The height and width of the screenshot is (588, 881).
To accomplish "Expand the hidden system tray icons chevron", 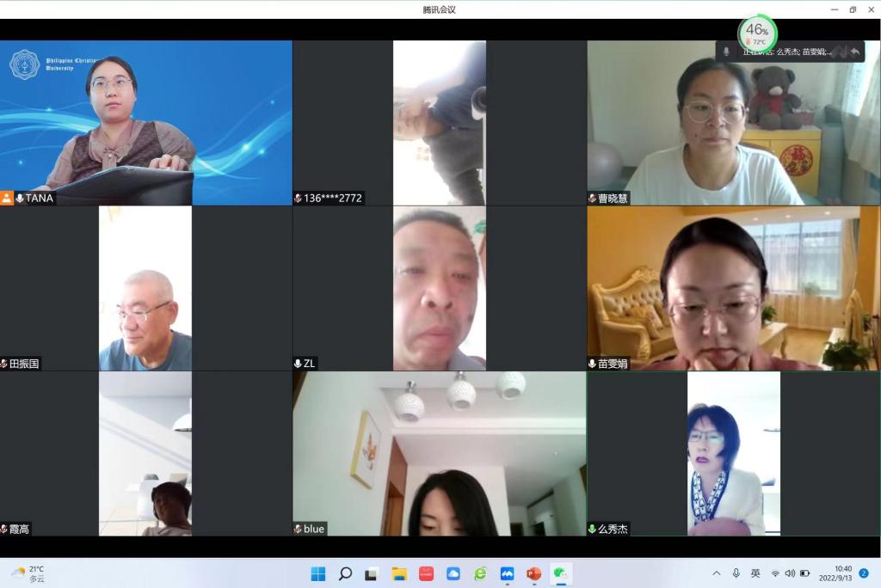I will coord(716,573).
